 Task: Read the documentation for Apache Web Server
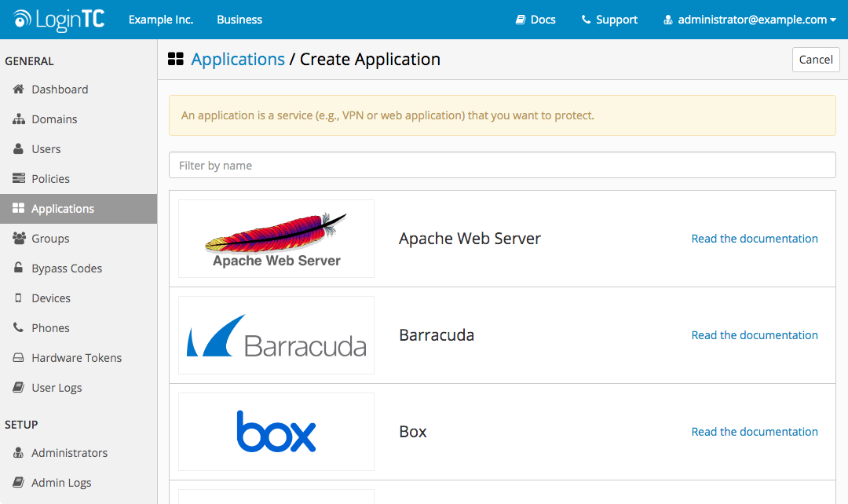(x=755, y=239)
